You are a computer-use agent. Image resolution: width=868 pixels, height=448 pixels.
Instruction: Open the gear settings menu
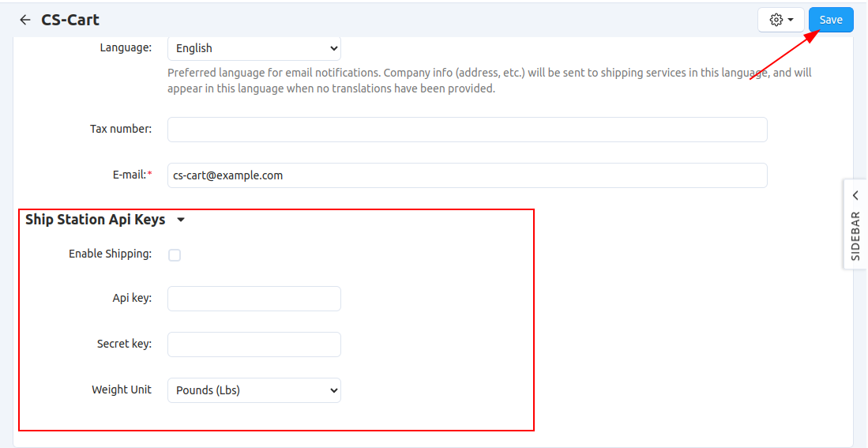[780, 20]
